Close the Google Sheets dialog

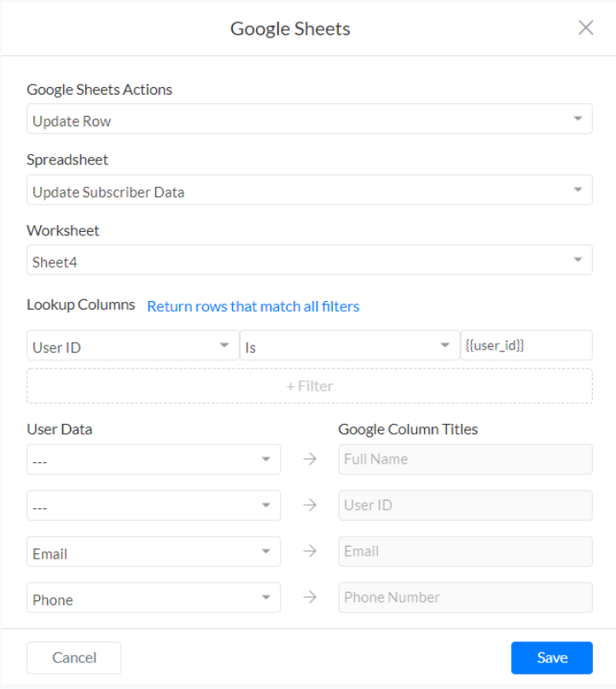pyautogui.click(x=585, y=28)
